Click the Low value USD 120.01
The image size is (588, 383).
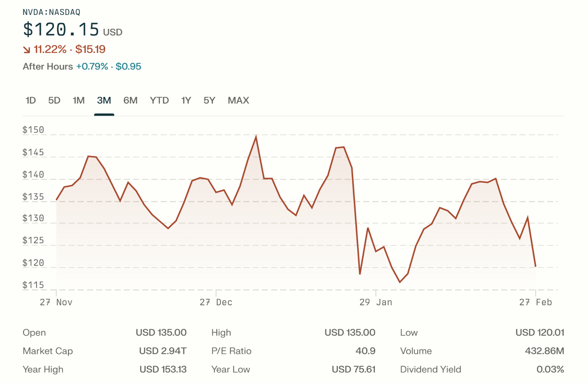(x=540, y=333)
